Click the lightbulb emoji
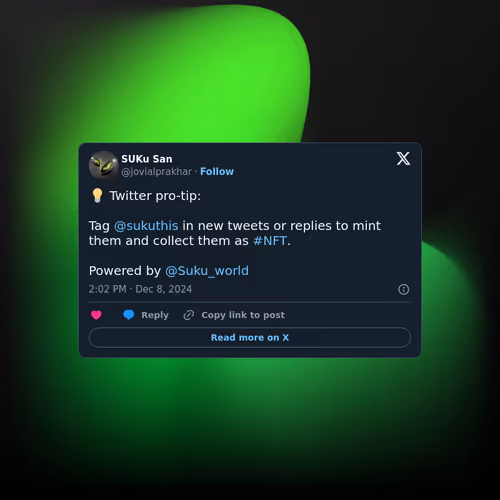 tap(97, 196)
